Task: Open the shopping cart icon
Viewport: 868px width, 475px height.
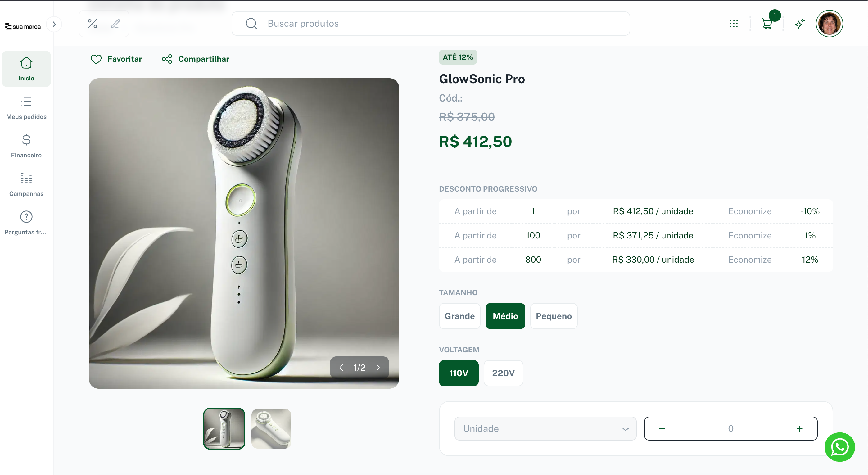Action: point(767,24)
